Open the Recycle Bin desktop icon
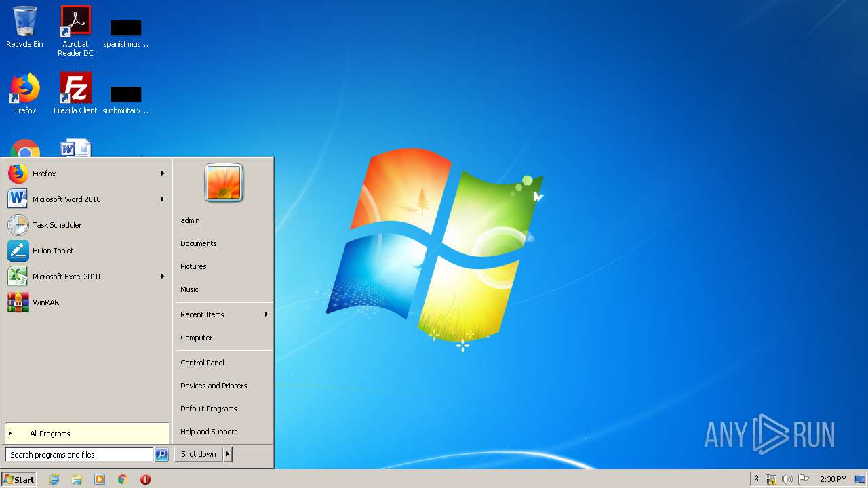 (x=24, y=27)
